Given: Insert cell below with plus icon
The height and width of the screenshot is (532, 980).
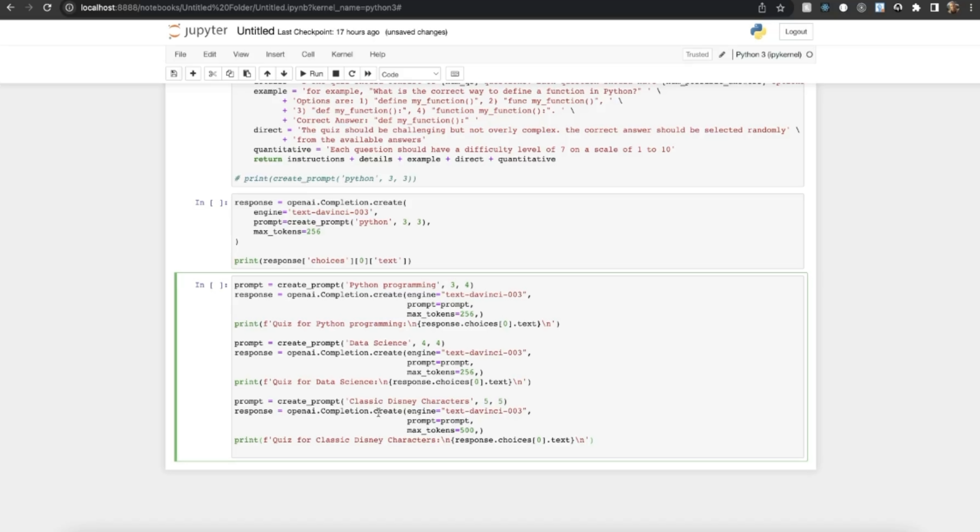Looking at the screenshot, I should point(193,74).
